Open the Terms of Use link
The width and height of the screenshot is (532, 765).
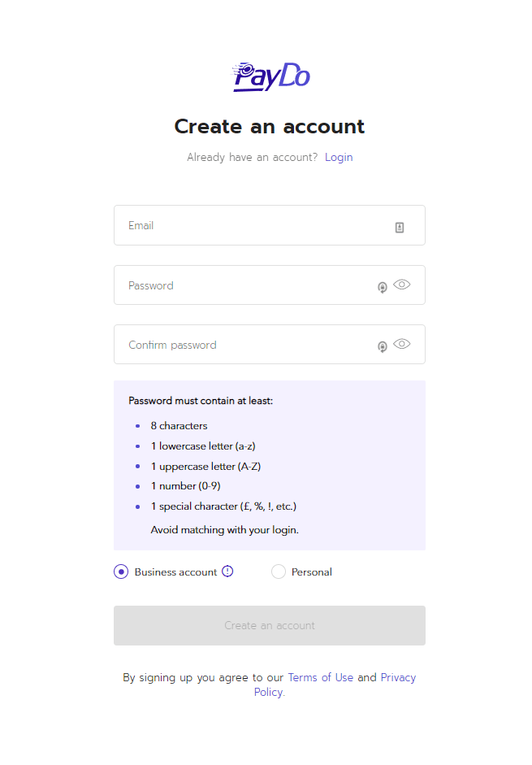point(320,677)
